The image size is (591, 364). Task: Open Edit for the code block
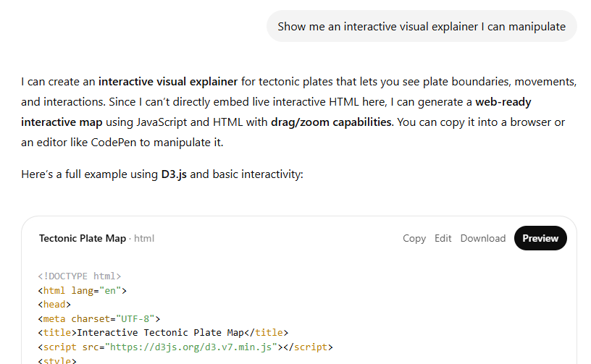tap(443, 238)
